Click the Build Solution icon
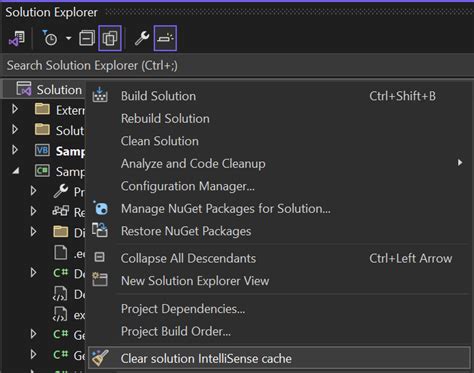 tap(100, 95)
